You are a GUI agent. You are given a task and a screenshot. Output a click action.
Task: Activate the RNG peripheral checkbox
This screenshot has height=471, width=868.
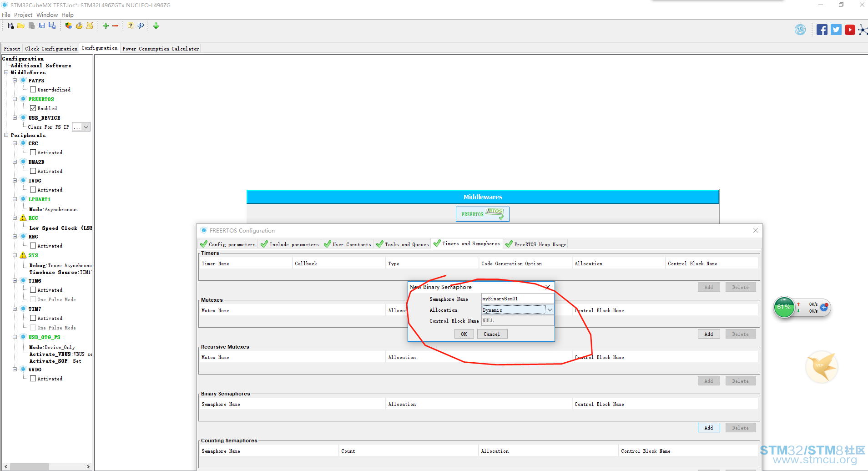[x=33, y=246]
